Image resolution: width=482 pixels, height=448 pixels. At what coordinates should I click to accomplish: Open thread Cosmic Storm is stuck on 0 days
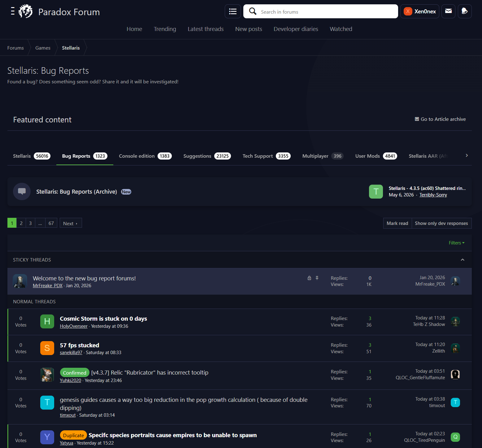tap(103, 318)
